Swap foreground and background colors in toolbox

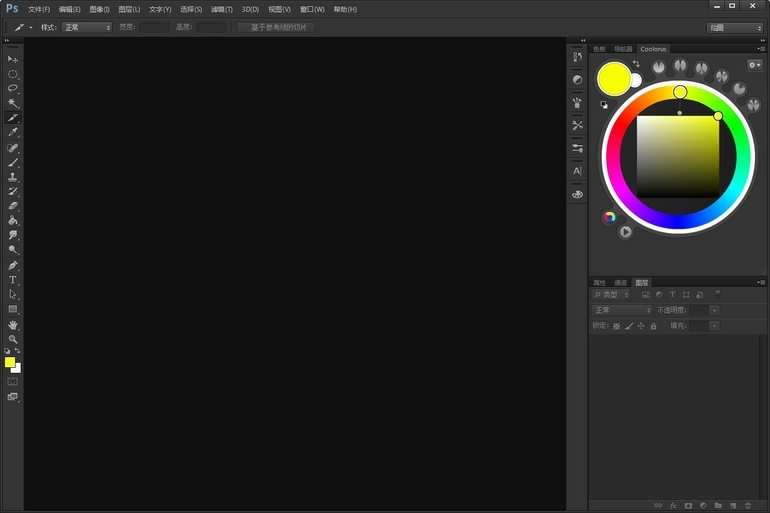point(18,351)
